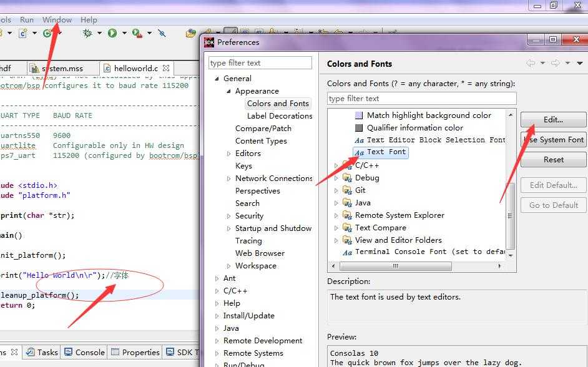Click the green build target toolbar icon
The image size is (588, 367).
(47, 33)
